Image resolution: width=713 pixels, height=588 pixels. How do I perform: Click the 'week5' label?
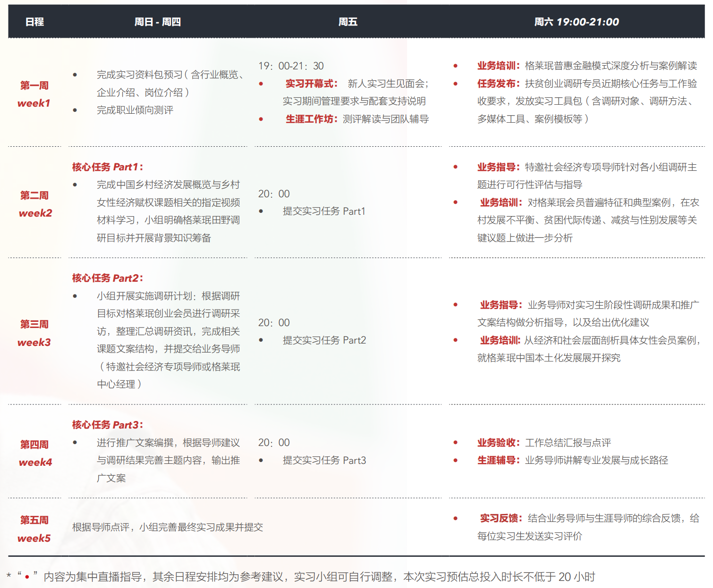pos(34,538)
